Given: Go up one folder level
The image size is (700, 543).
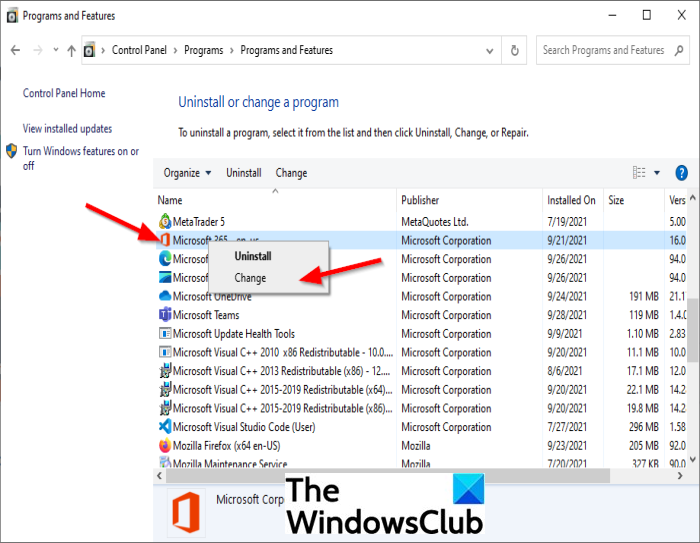Looking at the screenshot, I should pyautogui.click(x=71, y=50).
